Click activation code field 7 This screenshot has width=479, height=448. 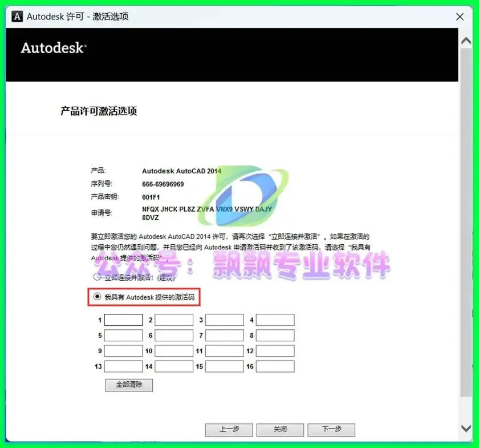pyautogui.click(x=225, y=336)
